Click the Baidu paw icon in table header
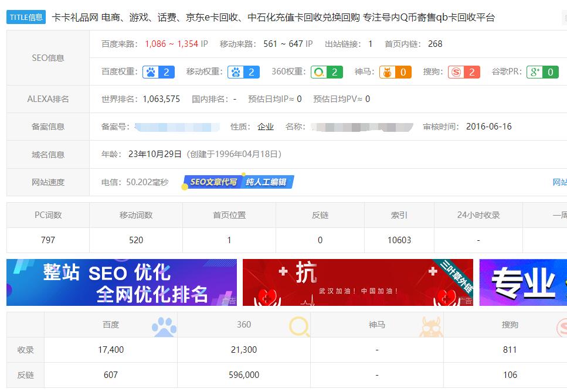This screenshot has height=392, width=567. (x=164, y=326)
